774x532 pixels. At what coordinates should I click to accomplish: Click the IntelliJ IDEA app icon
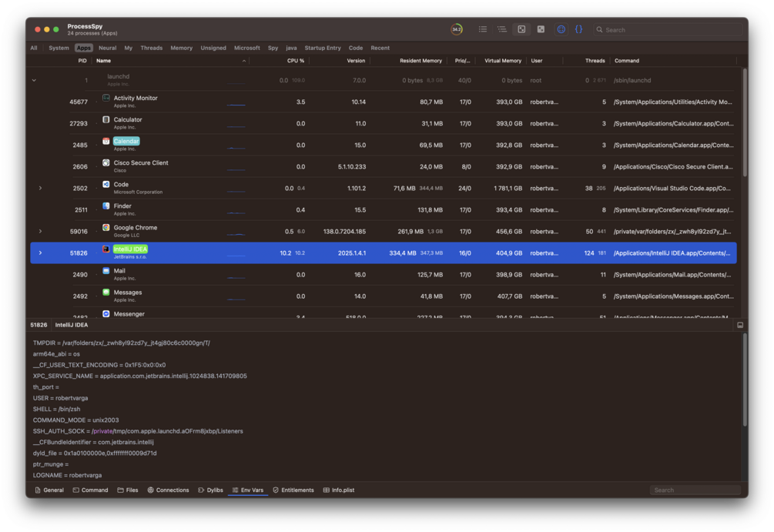[106, 249]
